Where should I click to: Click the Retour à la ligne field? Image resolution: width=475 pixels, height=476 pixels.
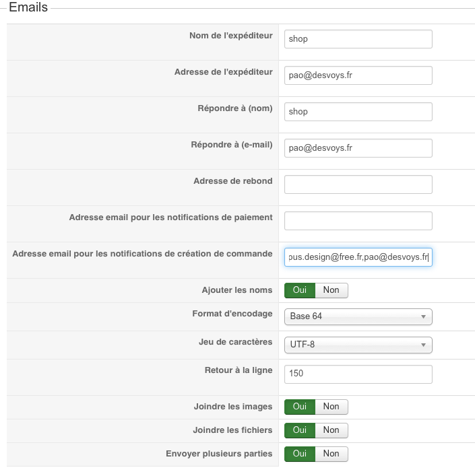358,374
